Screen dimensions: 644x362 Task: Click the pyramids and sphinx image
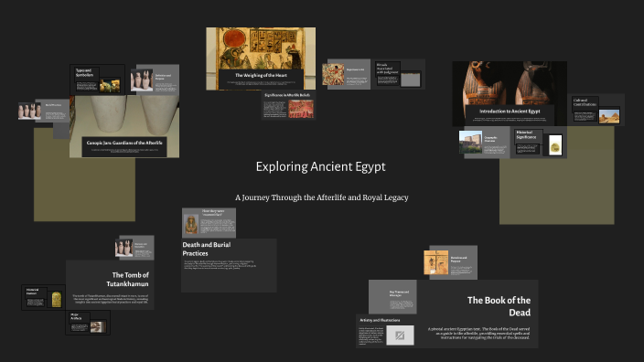tap(609, 116)
